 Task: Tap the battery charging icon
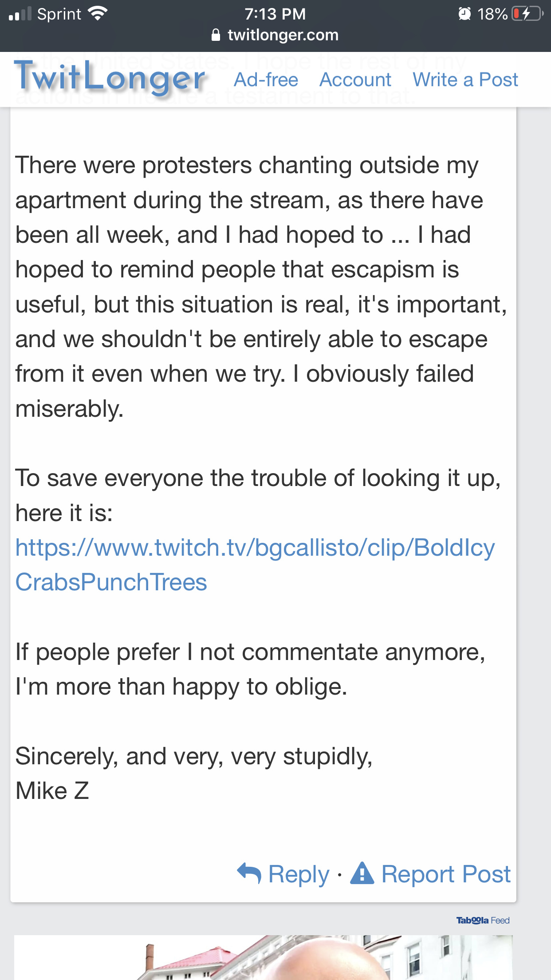point(528,14)
